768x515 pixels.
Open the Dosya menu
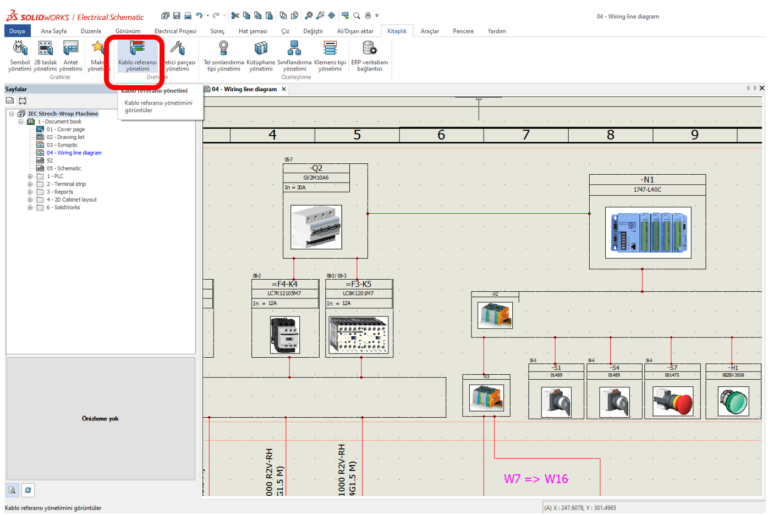[19, 31]
